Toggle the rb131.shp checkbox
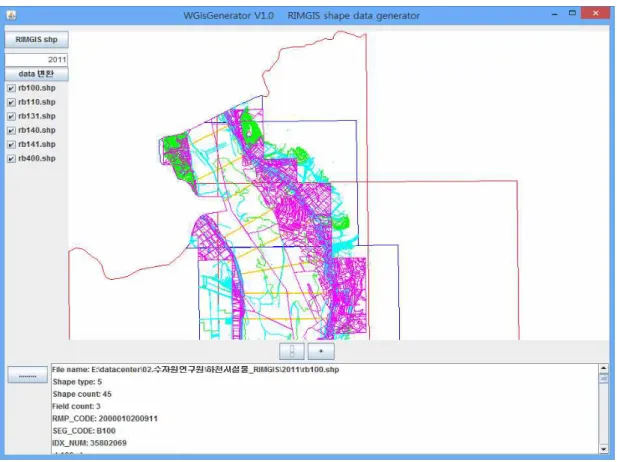The width and height of the screenshot is (617, 462). pyautogui.click(x=11, y=116)
